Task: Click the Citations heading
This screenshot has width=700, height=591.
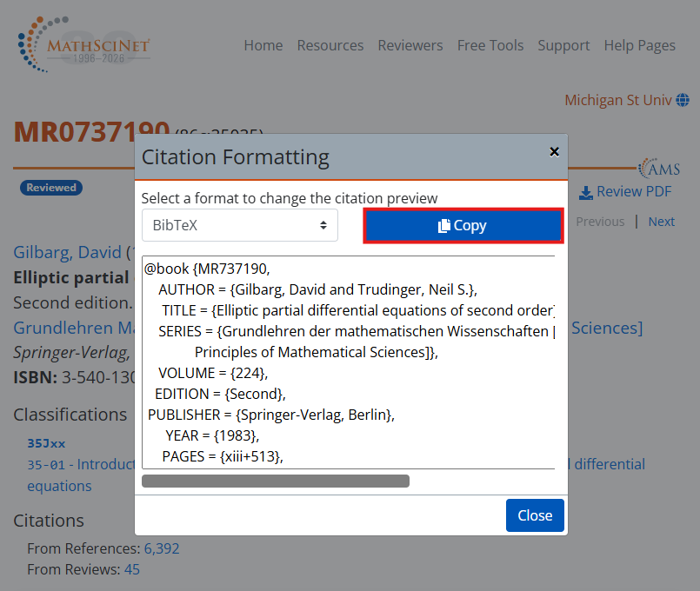Action: (x=49, y=521)
